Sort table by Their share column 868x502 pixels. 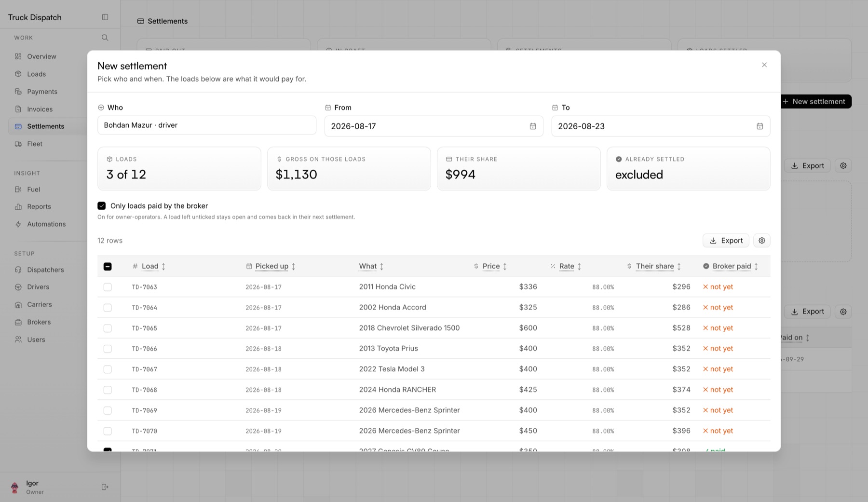[x=654, y=266]
